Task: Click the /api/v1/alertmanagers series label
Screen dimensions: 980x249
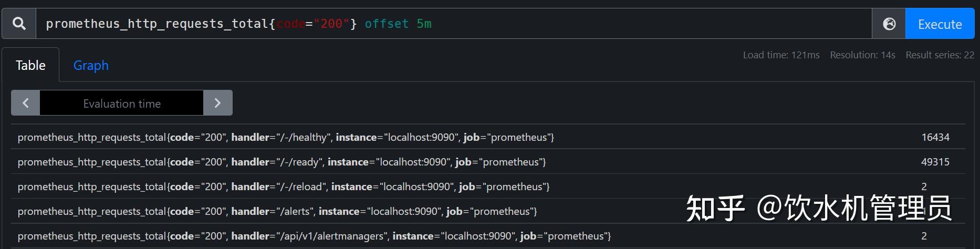Action: click(314, 236)
